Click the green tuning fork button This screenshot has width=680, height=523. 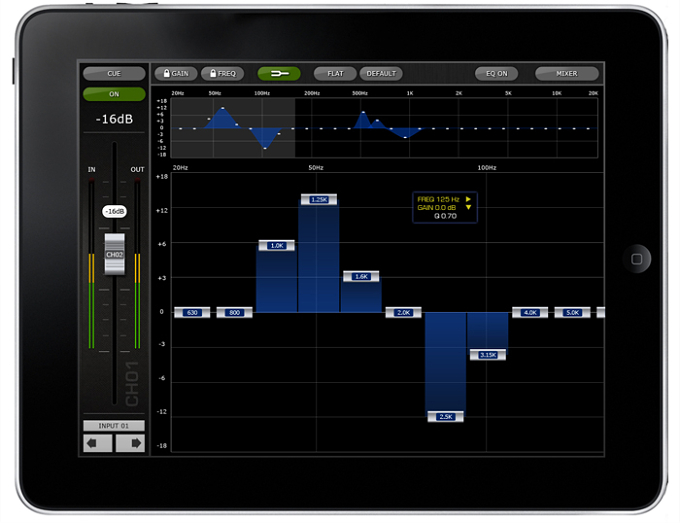pos(279,73)
